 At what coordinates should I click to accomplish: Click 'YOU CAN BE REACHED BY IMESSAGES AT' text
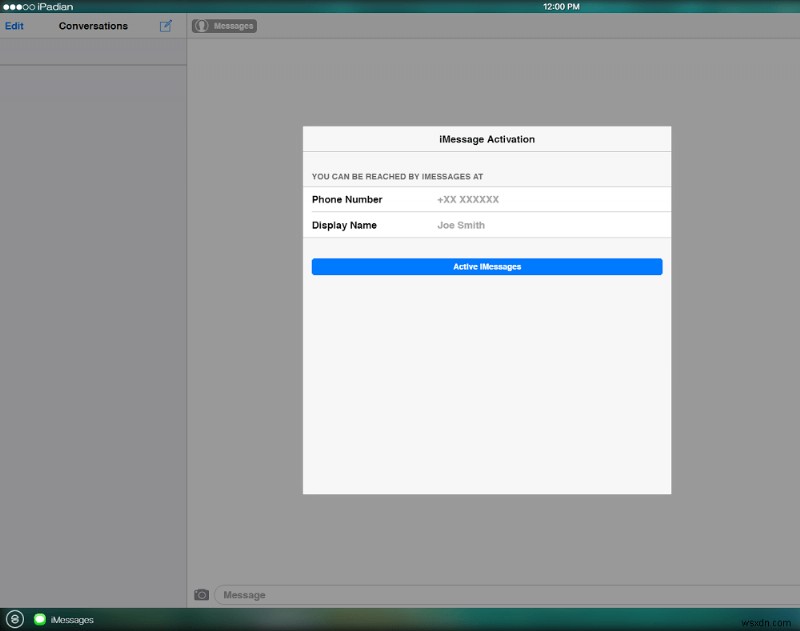coord(397,176)
